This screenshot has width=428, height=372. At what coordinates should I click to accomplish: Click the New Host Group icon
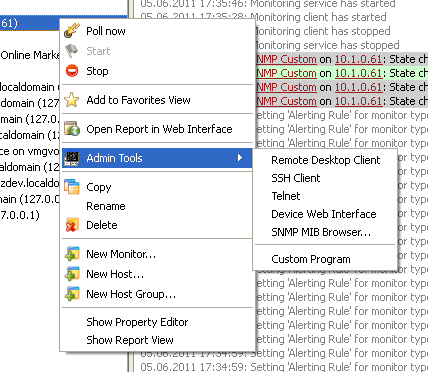coord(72,294)
